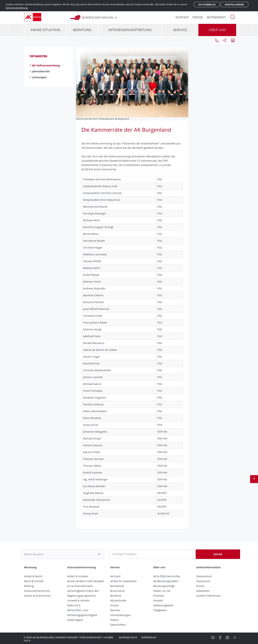Collapse AK Vollversammlung sidebar item
Viewport: 258px width, 644px height.
(46, 65)
